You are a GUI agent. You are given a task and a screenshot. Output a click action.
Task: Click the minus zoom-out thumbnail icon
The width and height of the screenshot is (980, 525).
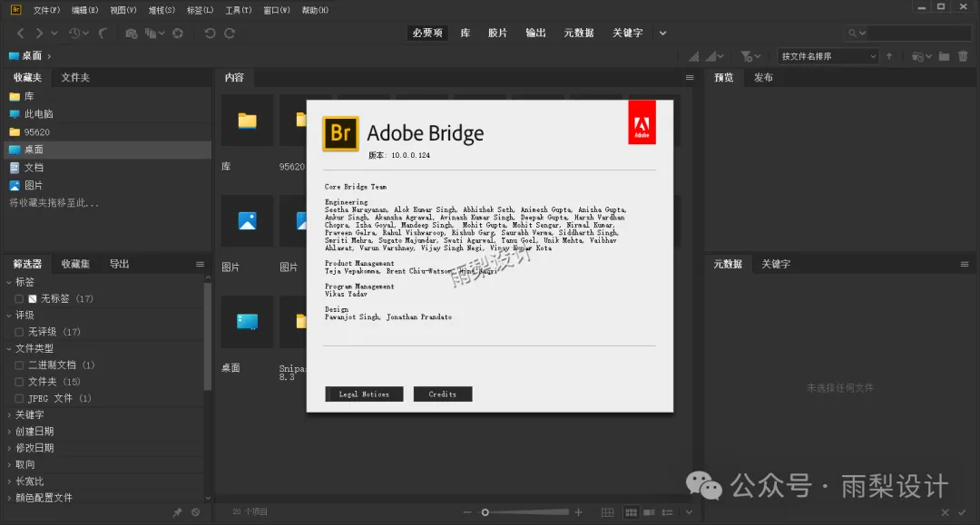[x=467, y=512]
